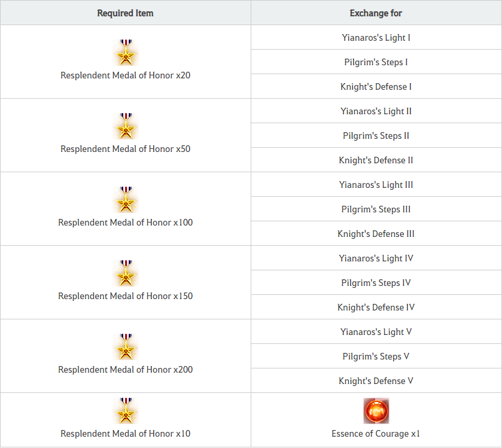Select the Required Item column header

(126, 13)
